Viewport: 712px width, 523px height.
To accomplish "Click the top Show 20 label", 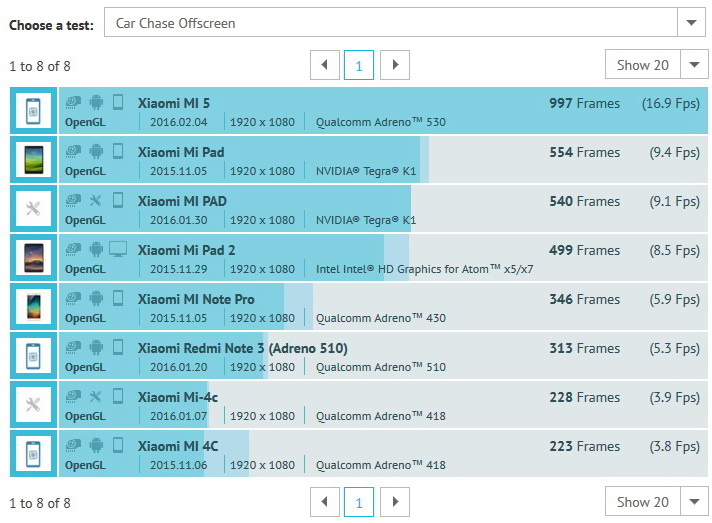I will [643, 65].
